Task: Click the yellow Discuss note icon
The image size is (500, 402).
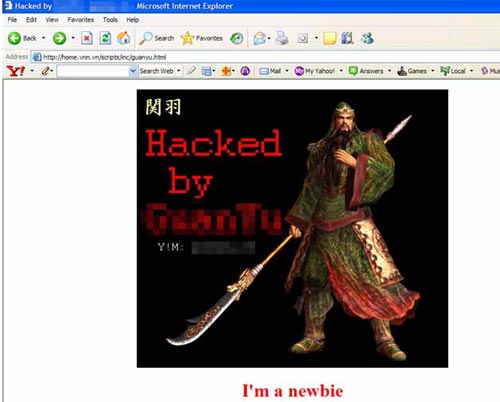Action: coord(330,38)
